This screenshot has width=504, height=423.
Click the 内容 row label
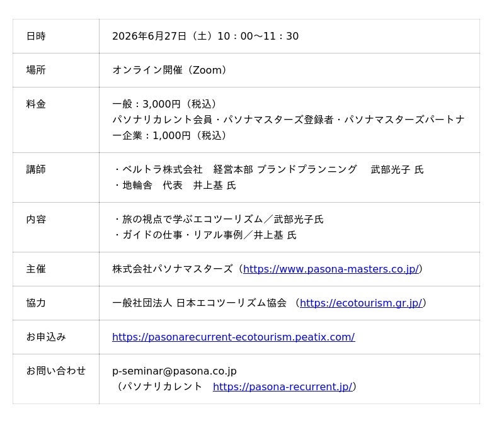click(36, 220)
